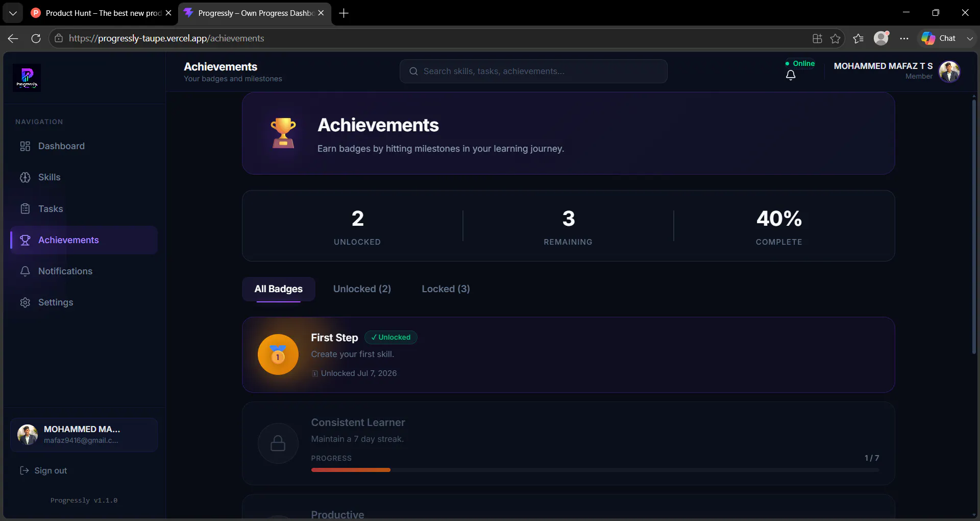Open the header profile avatar
The width and height of the screenshot is (980, 521).
[x=949, y=72]
